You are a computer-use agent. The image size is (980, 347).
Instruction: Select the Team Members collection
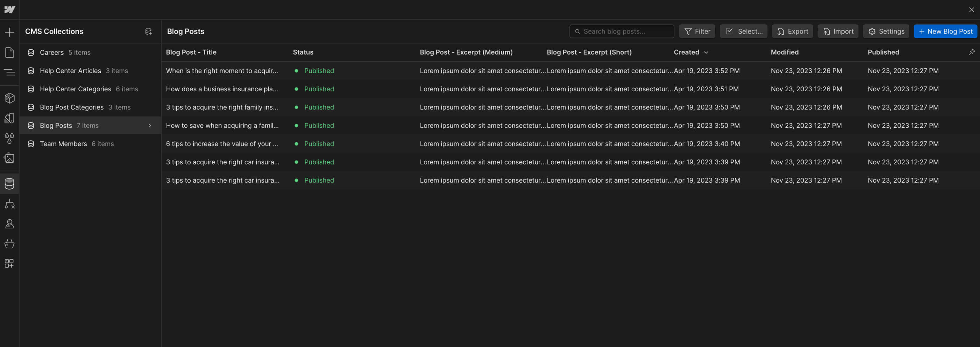(63, 144)
